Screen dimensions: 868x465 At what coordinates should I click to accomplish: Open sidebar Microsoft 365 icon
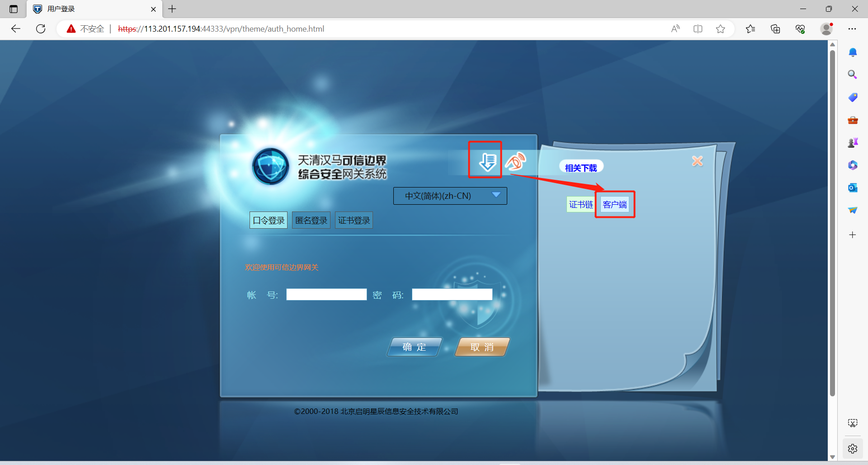853,165
